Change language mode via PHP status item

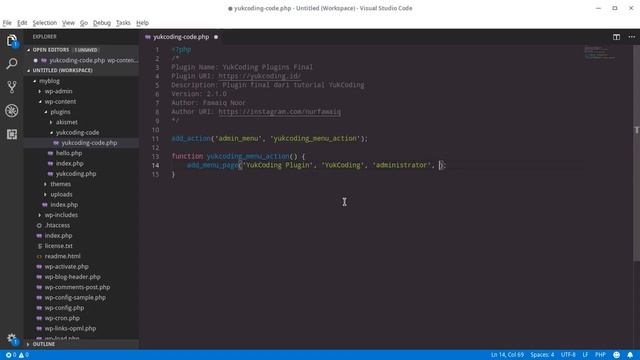pyautogui.click(x=600, y=355)
